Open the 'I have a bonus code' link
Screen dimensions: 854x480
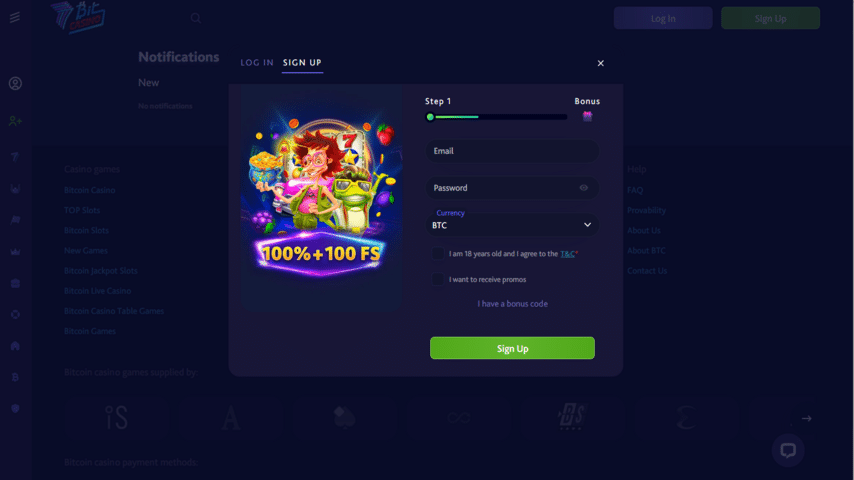tap(513, 304)
